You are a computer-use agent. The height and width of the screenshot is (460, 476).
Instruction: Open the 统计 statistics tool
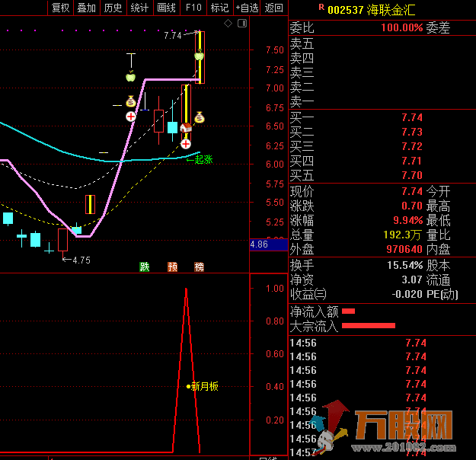click(139, 8)
